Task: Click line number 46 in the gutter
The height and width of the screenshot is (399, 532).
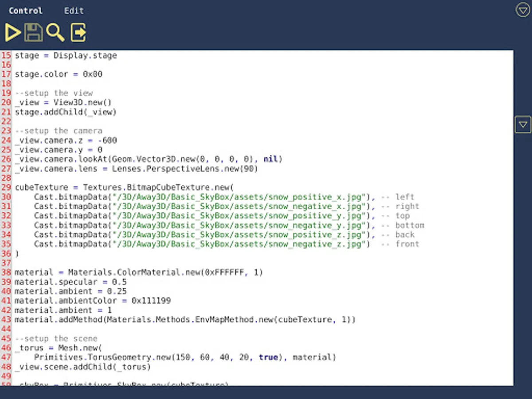Action: (6, 348)
